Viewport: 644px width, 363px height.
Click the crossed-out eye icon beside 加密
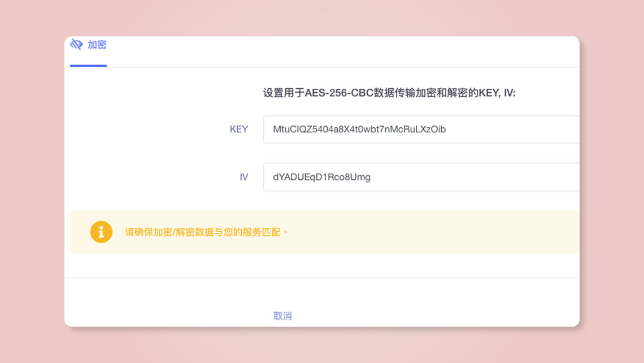(x=76, y=44)
